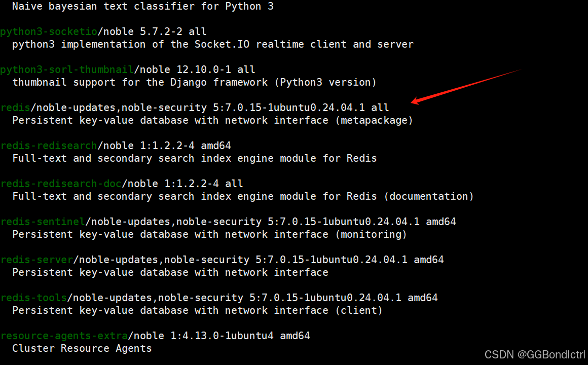Select the green package name "redis-tools"
588x365 pixels.
[34, 298]
